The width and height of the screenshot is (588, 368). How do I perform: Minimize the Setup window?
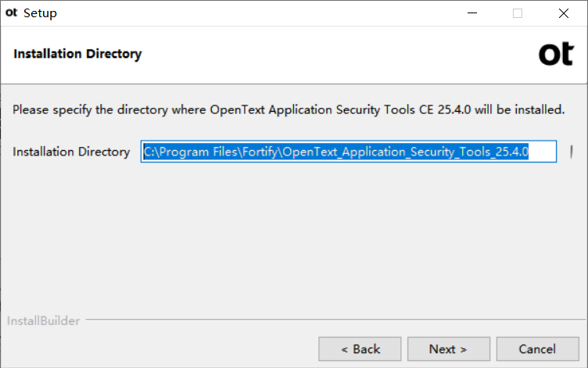coord(472,13)
